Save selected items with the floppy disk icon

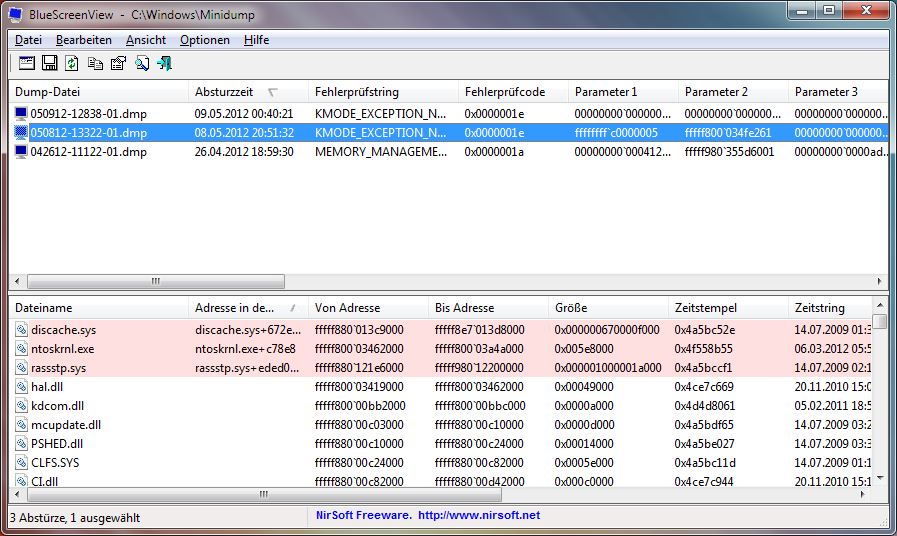click(x=50, y=63)
